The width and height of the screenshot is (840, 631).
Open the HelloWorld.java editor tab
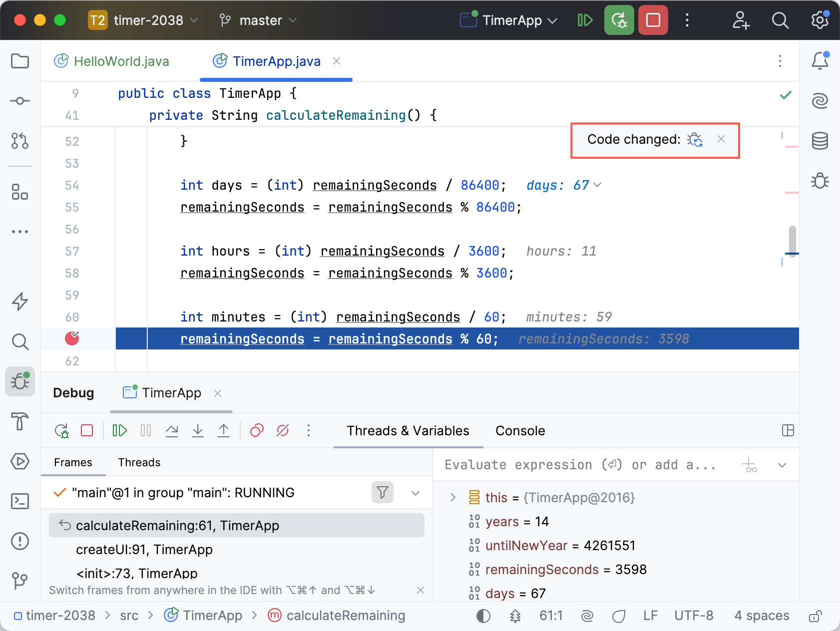pos(121,61)
